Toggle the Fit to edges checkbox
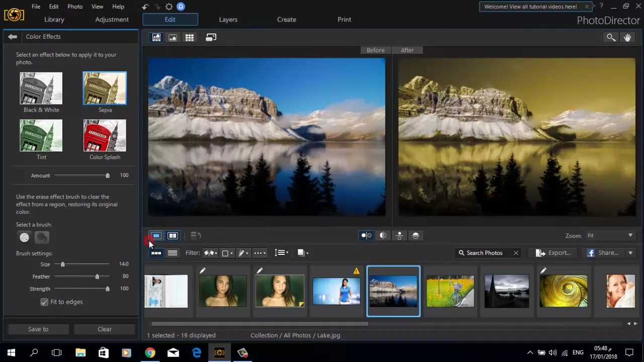 click(x=44, y=302)
